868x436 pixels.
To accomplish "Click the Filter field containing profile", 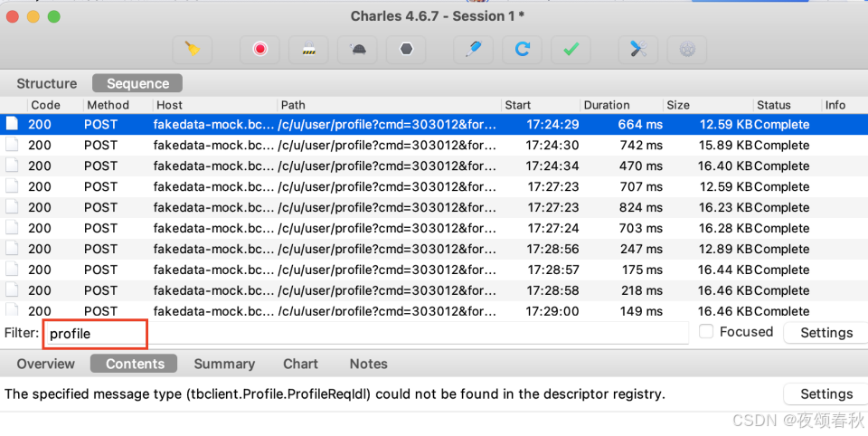I will [368, 334].
